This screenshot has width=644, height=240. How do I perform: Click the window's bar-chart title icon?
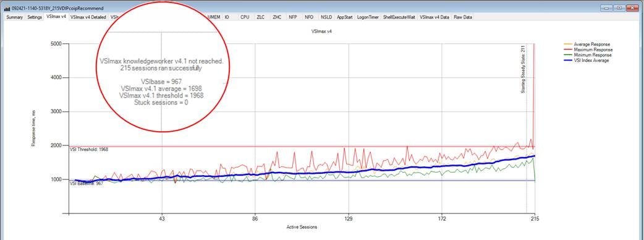tap(7, 8)
